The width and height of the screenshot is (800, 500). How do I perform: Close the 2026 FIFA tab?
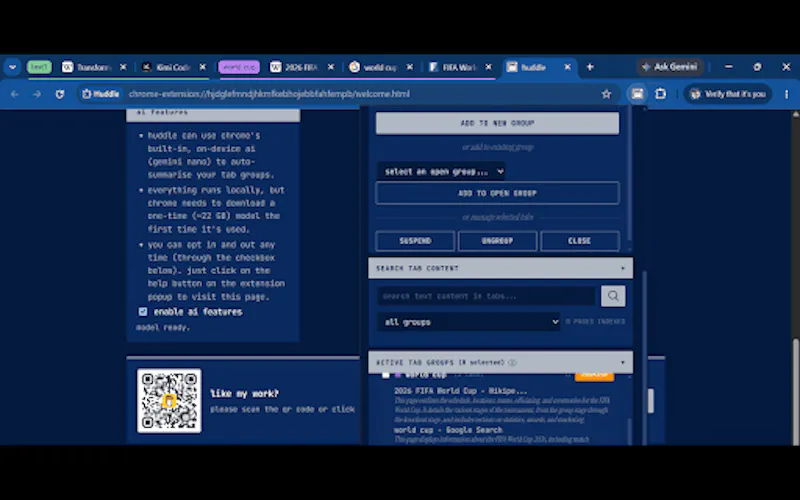(x=331, y=67)
